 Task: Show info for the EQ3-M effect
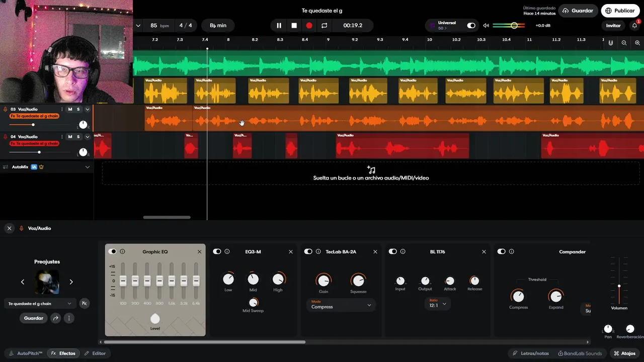227,251
